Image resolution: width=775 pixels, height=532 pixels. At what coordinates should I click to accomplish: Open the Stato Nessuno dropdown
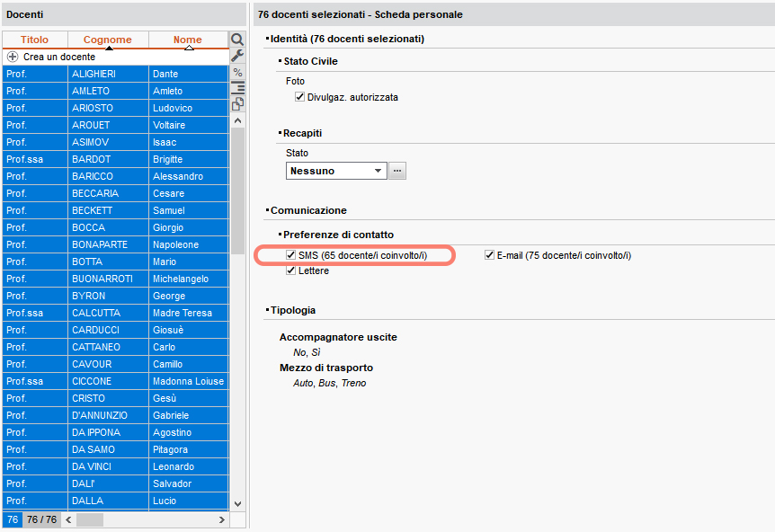[336, 171]
